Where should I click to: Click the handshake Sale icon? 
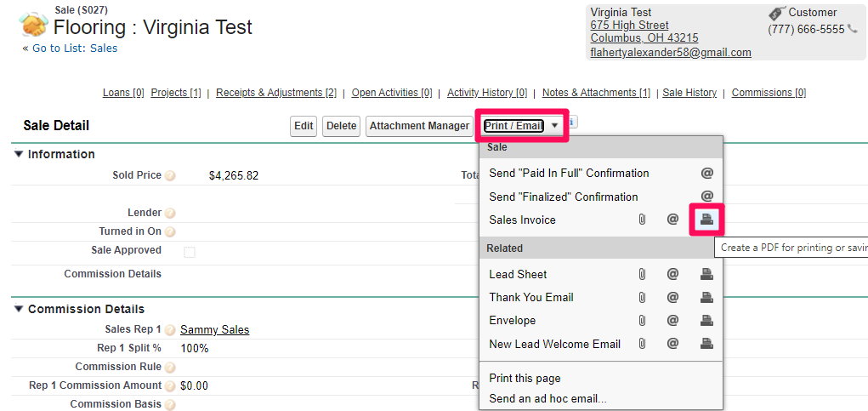pos(33,25)
